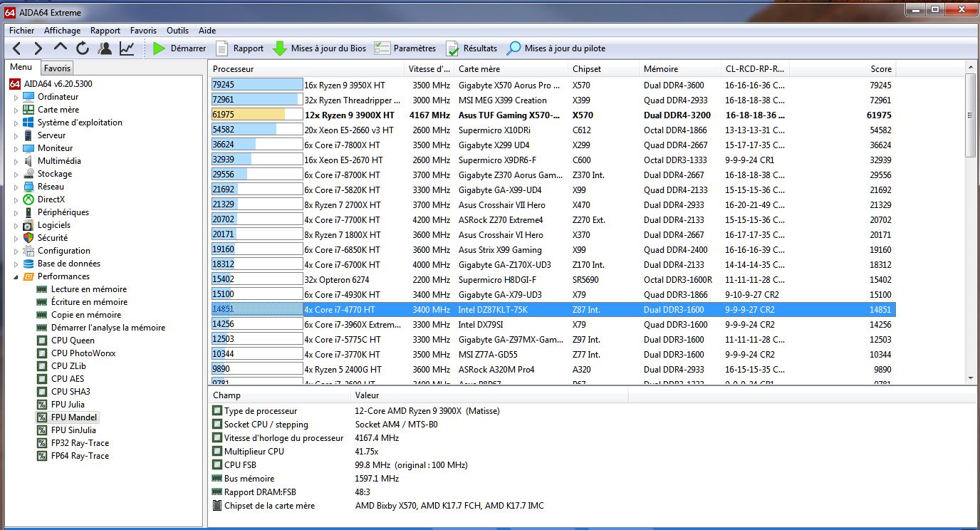
Task: Click the Réseau network icon
Action: (x=28, y=187)
